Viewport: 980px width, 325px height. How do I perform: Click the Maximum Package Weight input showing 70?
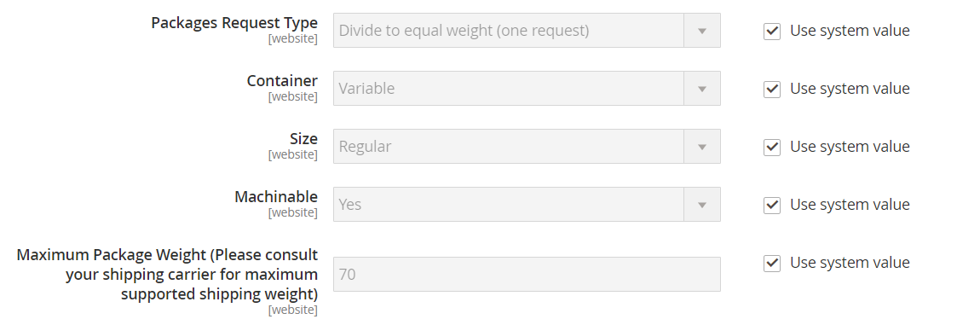click(x=527, y=275)
